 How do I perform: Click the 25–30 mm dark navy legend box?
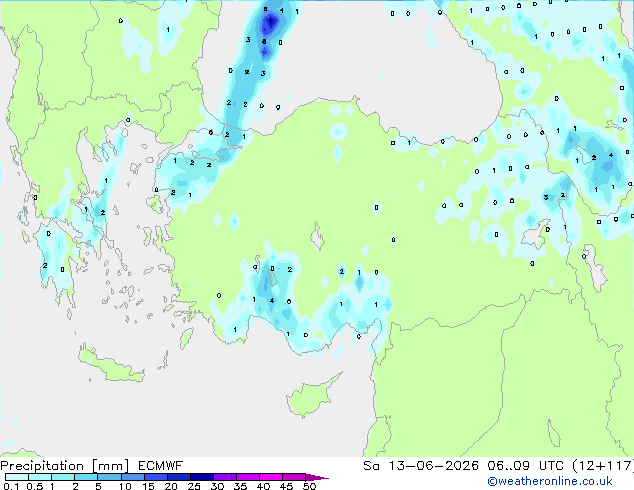tap(201, 477)
